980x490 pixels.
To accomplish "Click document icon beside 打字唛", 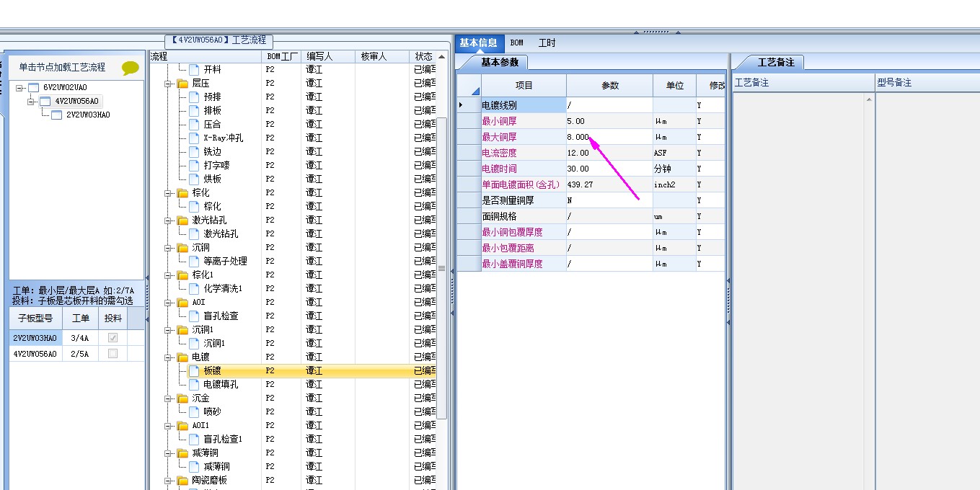I will 194,166.
